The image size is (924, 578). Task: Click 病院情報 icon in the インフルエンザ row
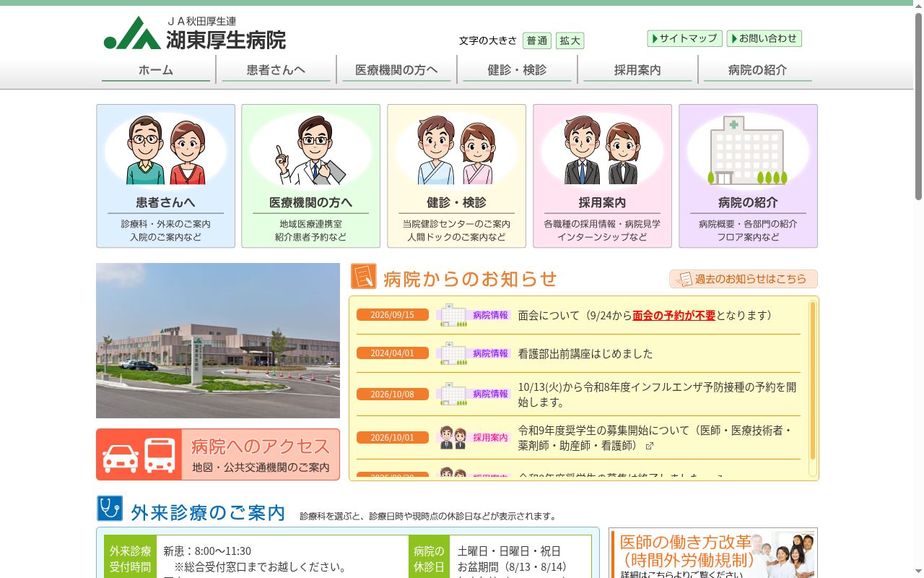474,394
